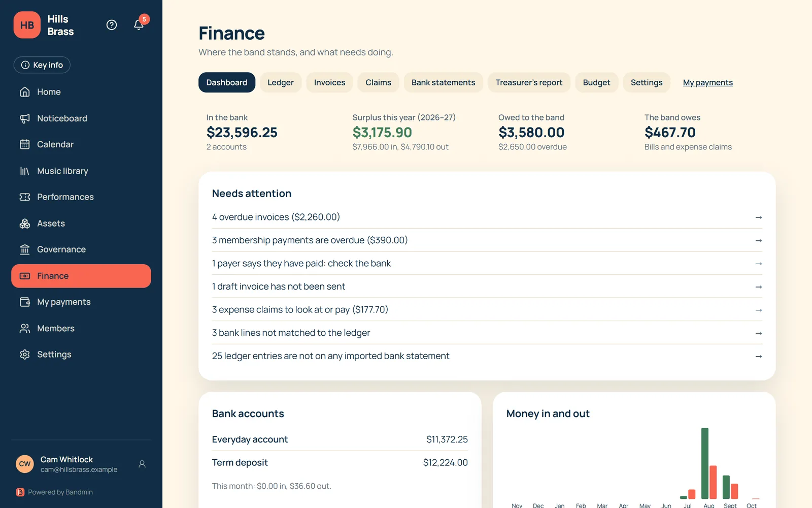Select the Dashboard tab
This screenshot has width=812, height=508.
227,82
